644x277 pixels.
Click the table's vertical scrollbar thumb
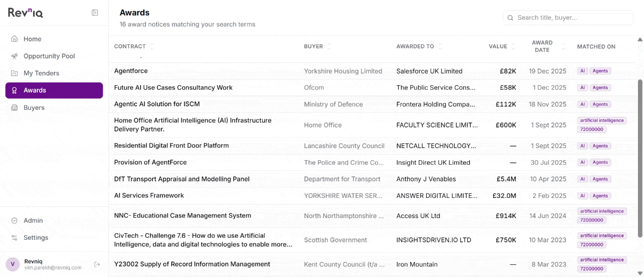pos(640,158)
